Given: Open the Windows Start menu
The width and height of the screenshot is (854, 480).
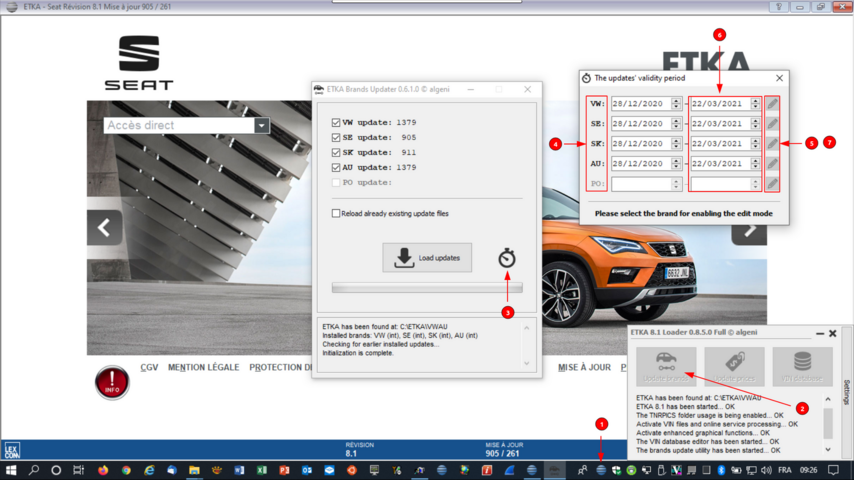Looking at the screenshot, I should [11, 470].
